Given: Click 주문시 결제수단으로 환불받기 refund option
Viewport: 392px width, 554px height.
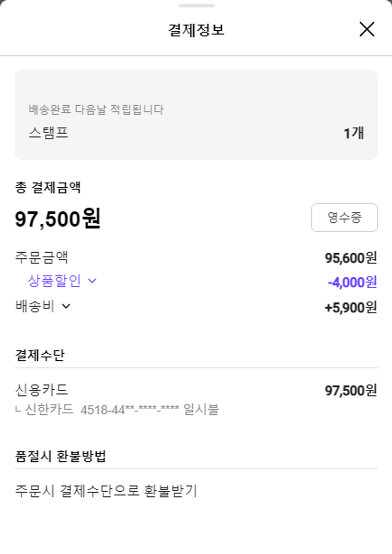Looking at the screenshot, I should pyautogui.click(x=106, y=491).
